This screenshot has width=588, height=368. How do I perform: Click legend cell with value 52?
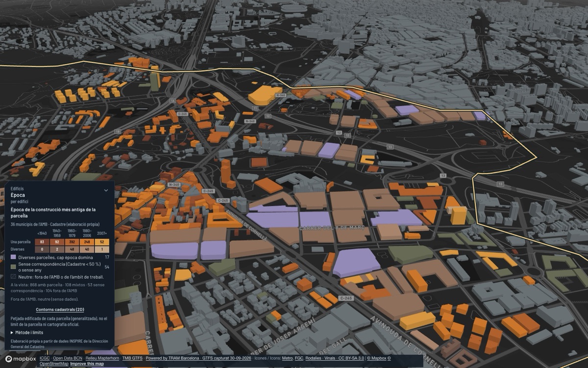[x=102, y=242]
